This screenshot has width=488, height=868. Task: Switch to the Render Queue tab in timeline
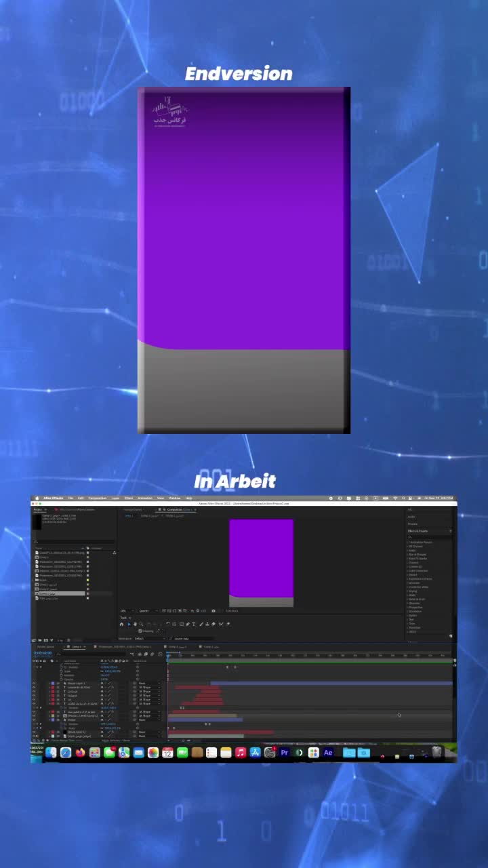[x=45, y=647]
